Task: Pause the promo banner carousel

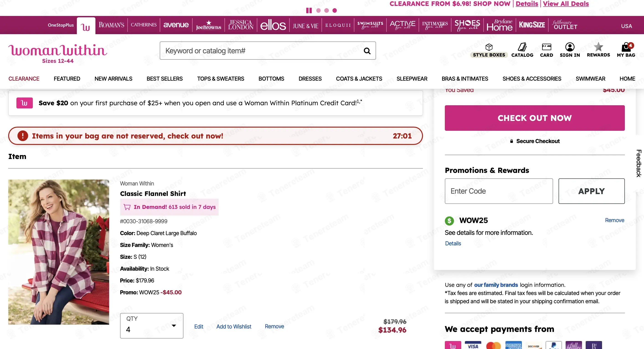Action: coord(309,10)
